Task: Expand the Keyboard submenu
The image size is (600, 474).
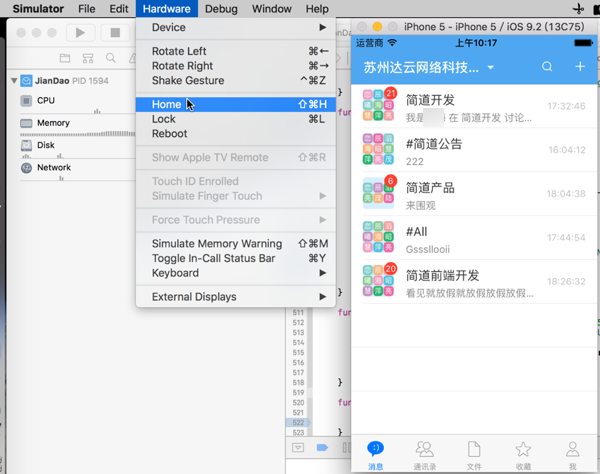Action: [236, 273]
